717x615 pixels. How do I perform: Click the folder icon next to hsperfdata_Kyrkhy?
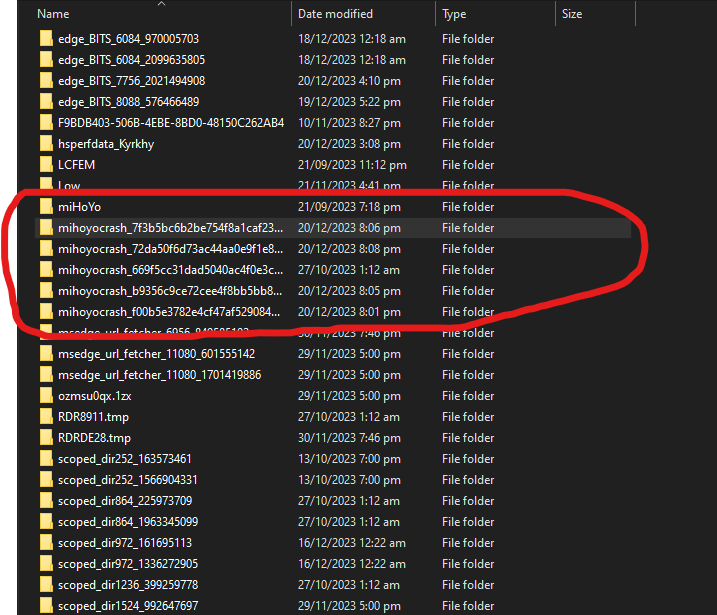click(x=46, y=144)
